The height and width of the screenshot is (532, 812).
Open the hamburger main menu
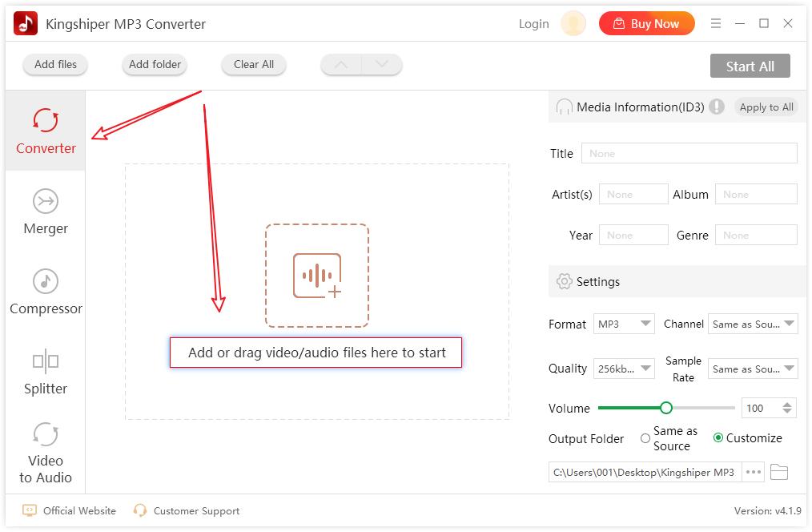pos(716,24)
